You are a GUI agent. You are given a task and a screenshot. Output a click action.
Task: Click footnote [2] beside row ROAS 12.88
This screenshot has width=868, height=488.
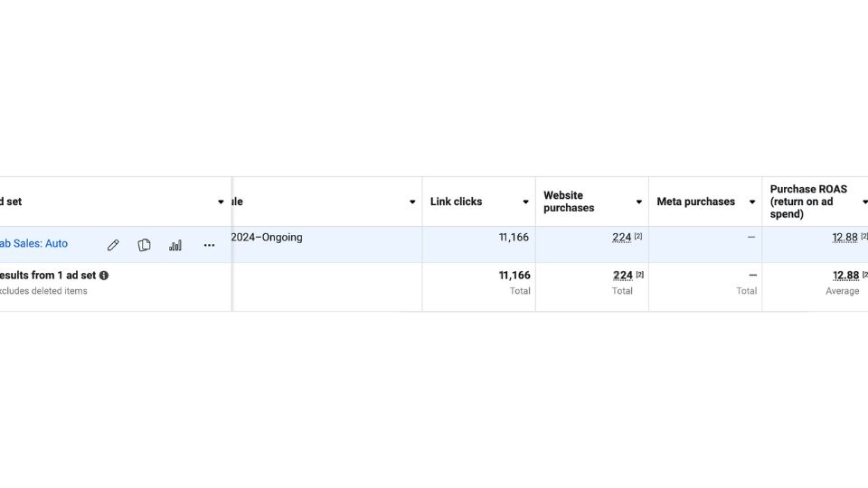pyautogui.click(x=863, y=237)
